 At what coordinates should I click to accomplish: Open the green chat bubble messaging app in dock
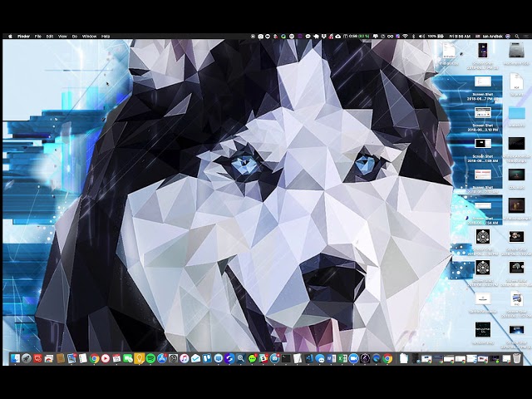click(252, 358)
